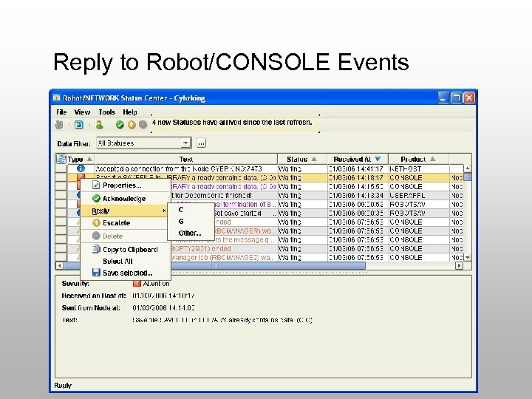Maximize the Status Center window
This screenshot has width=532, height=399.
coord(457,98)
